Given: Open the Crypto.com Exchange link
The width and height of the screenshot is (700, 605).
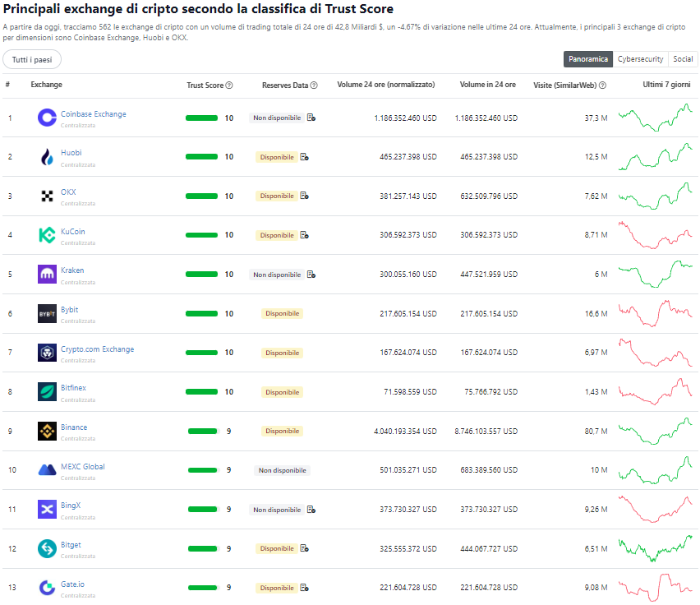Looking at the screenshot, I should click(x=97, y=349).
